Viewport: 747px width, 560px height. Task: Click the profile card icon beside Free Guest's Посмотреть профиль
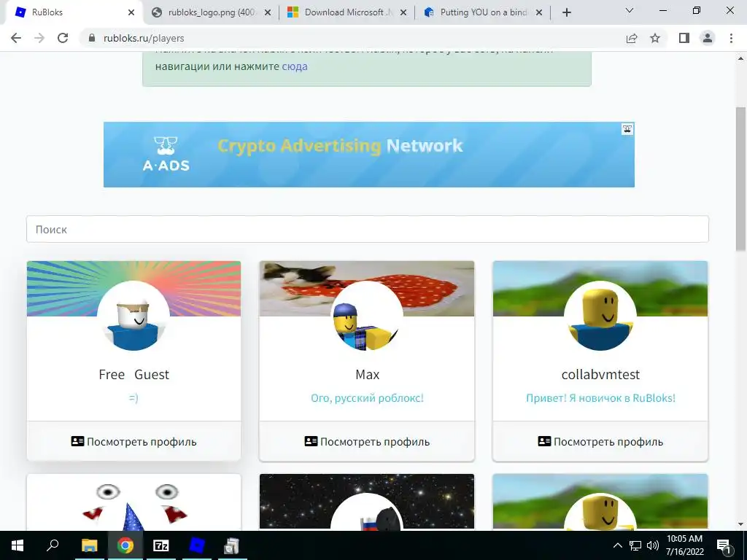click(77, 441)
